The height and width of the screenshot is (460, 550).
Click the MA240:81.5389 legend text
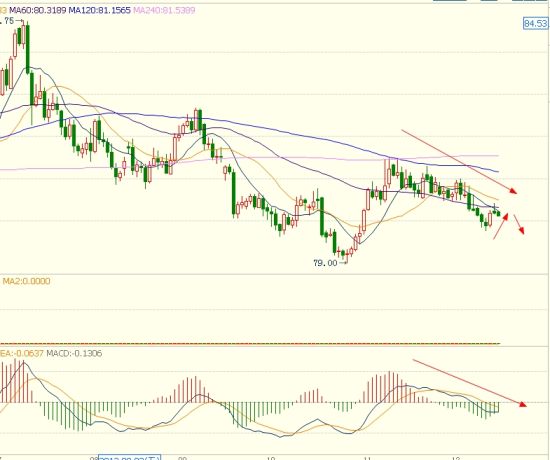tap(164, 10)
